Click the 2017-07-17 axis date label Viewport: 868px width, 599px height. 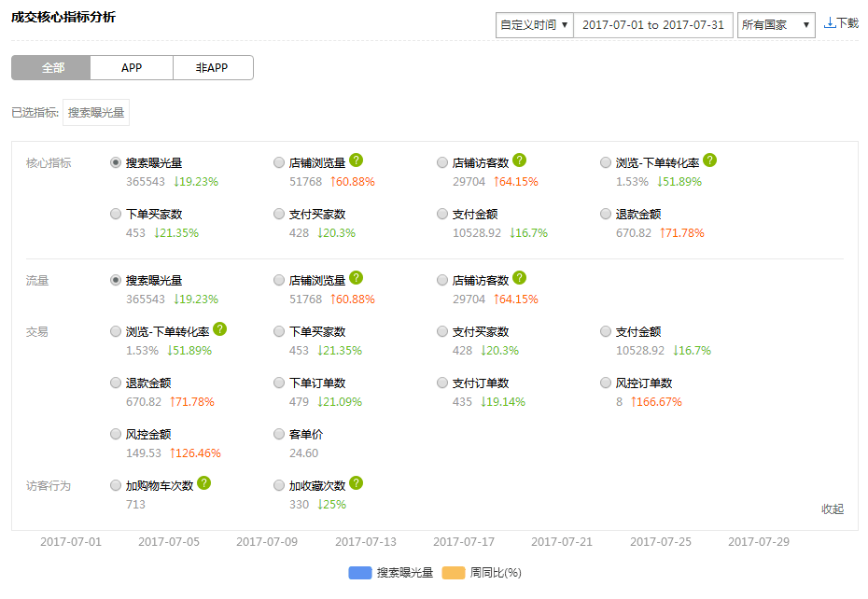[464, 541]
